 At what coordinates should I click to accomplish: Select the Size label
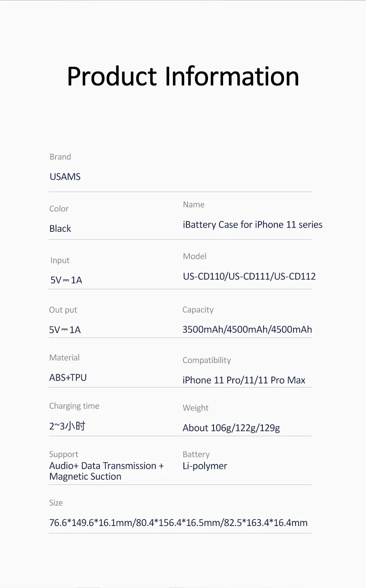click(56, 503)
